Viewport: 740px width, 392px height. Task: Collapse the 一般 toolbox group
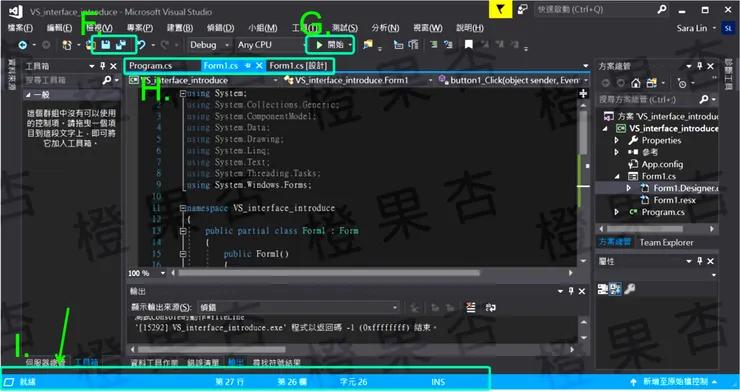(x=28, y=95)
